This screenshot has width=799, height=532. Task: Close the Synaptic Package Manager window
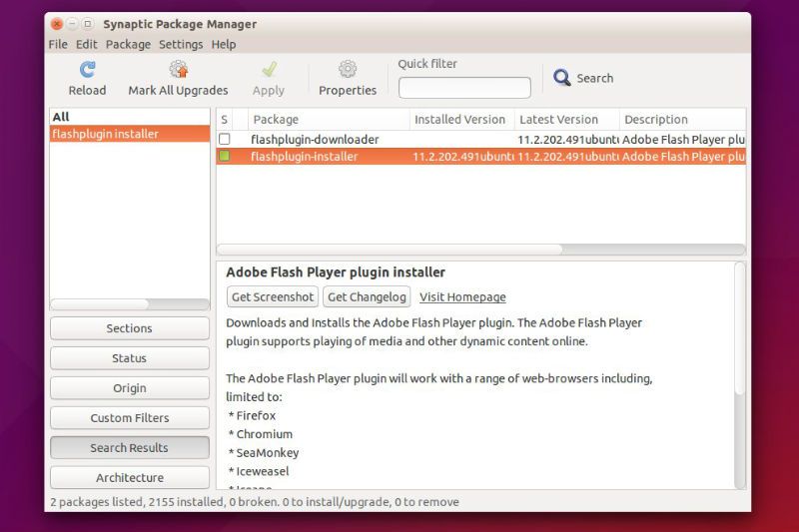click(x=57, y=23)
